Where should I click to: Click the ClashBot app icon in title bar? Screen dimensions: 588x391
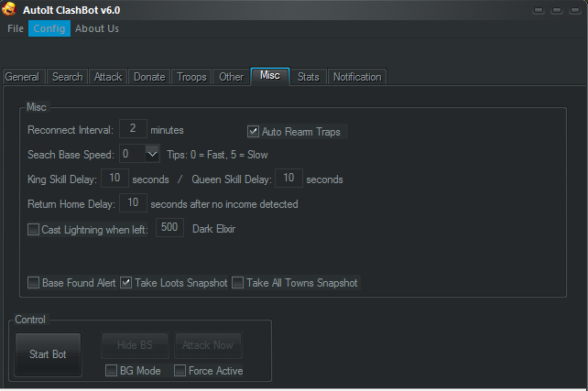pos(8,9)
